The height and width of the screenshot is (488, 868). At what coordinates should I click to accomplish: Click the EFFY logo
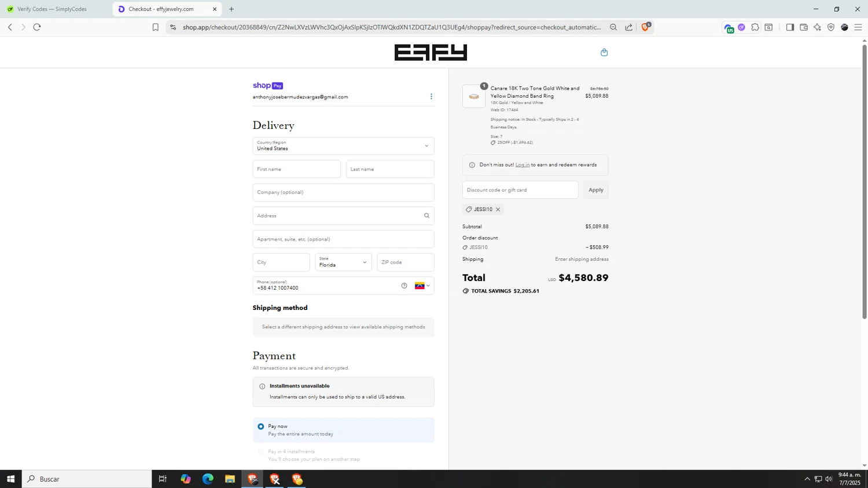tap(431, 53)
